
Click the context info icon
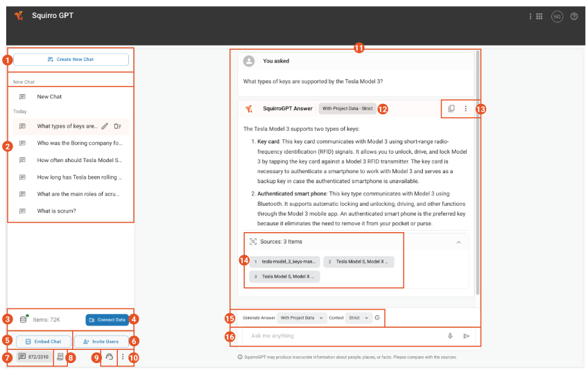tap(377, 318)
